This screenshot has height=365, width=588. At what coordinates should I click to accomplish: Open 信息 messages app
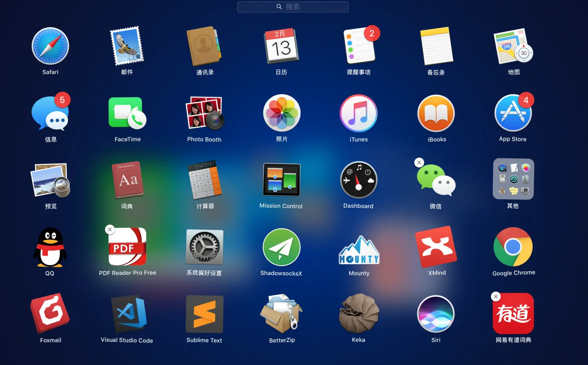(51, 113)
